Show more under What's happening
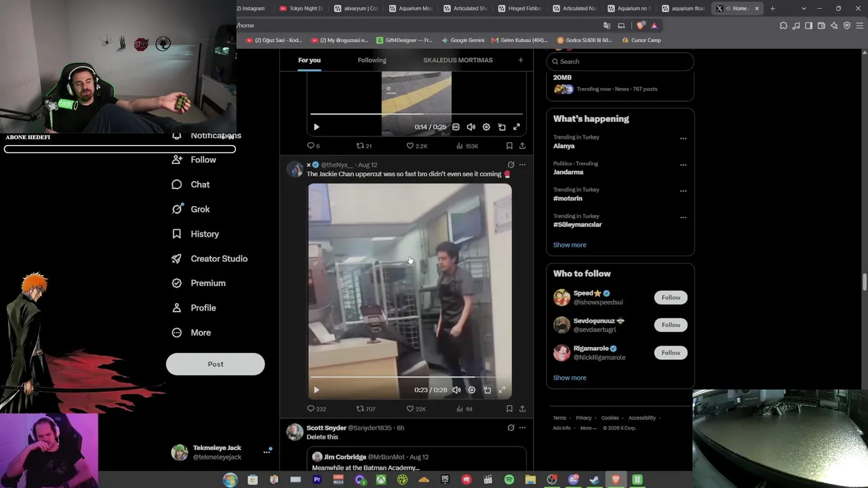The width and height of the screenshot is (868, 488). [x=570, y=245]
